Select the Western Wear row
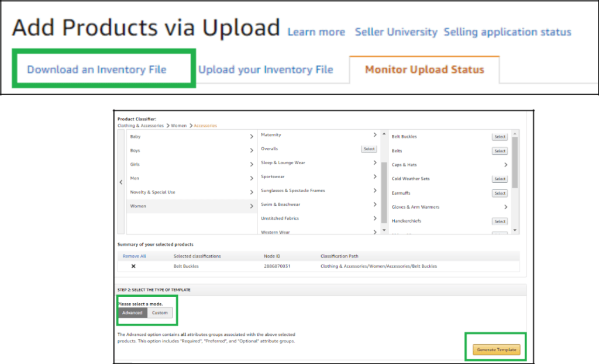The width and height of the screenshot is (599, 364). tap(319, 231)
